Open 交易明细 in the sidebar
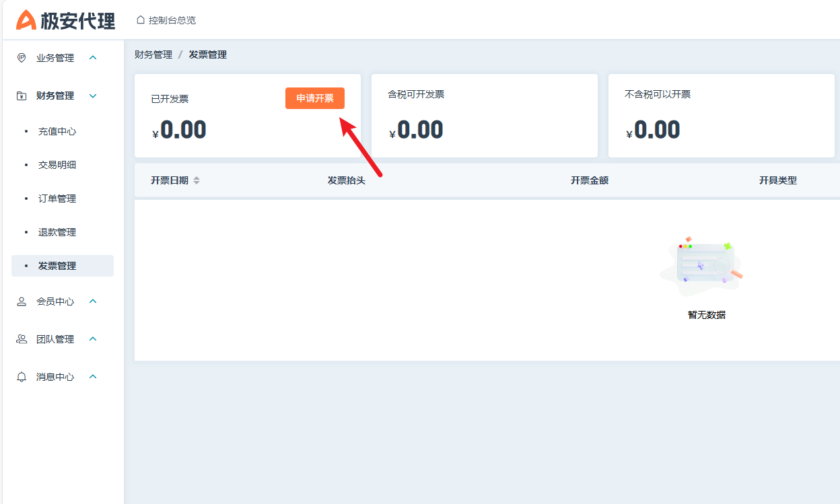This screenshot has height=504, width=840. point(57,165)
